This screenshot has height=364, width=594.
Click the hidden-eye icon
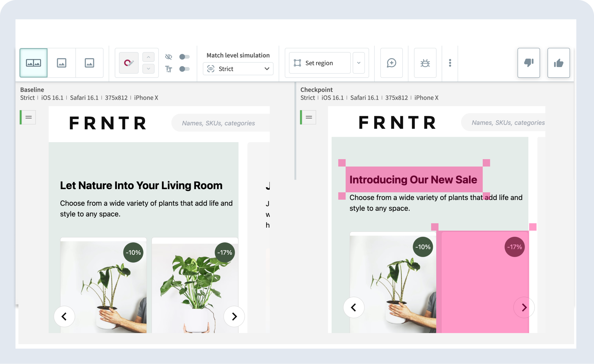[169, 57]
